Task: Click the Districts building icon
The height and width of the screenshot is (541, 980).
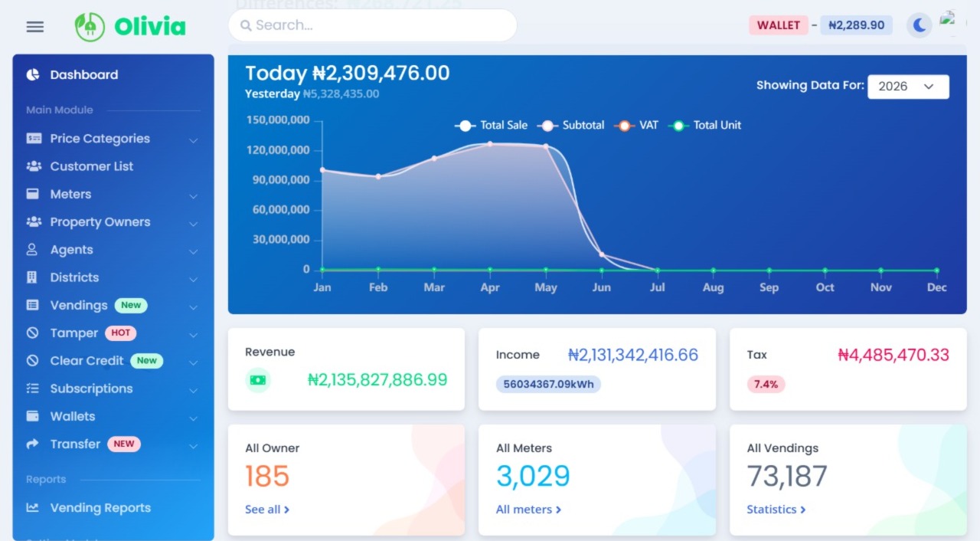Action: click(32, 277)
